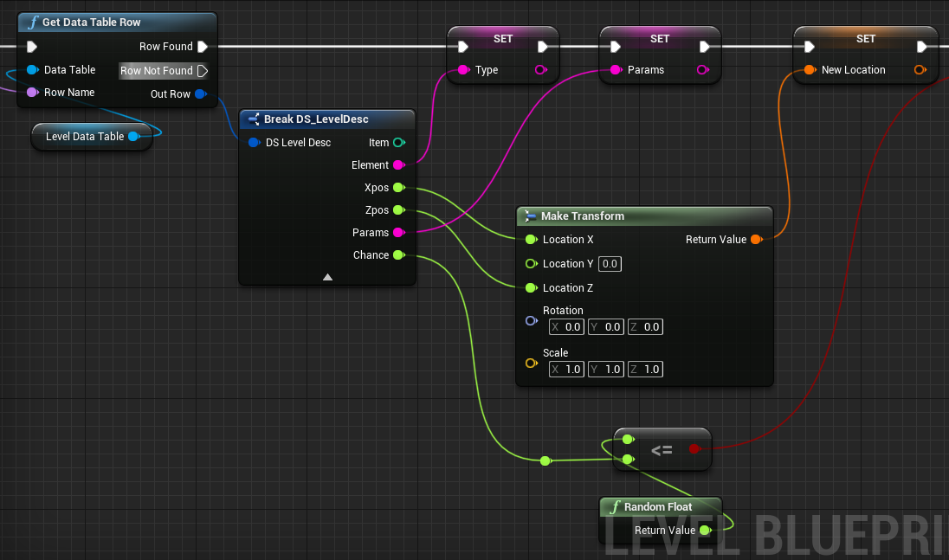Select the reroute node on Chance wire
The image size is (949, 560).
tap(546, 460)
